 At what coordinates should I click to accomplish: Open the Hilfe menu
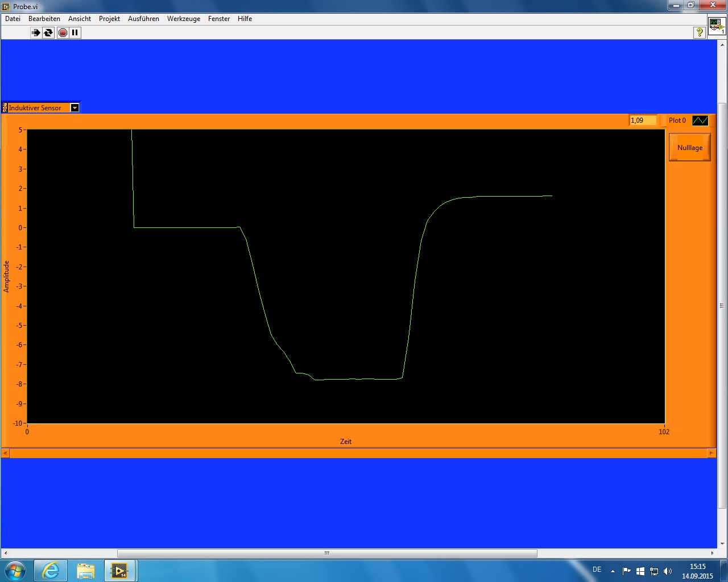tap(245, 19)
